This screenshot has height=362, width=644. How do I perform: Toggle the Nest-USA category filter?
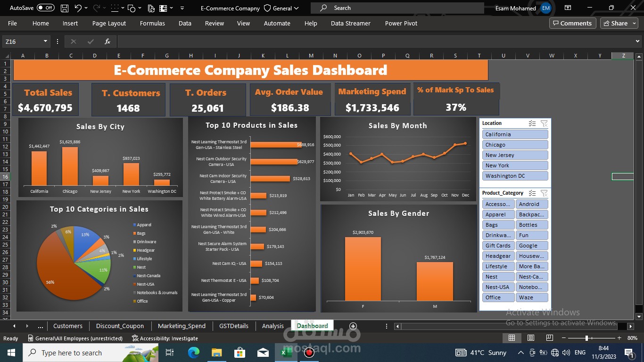click(x=498, y=287)
